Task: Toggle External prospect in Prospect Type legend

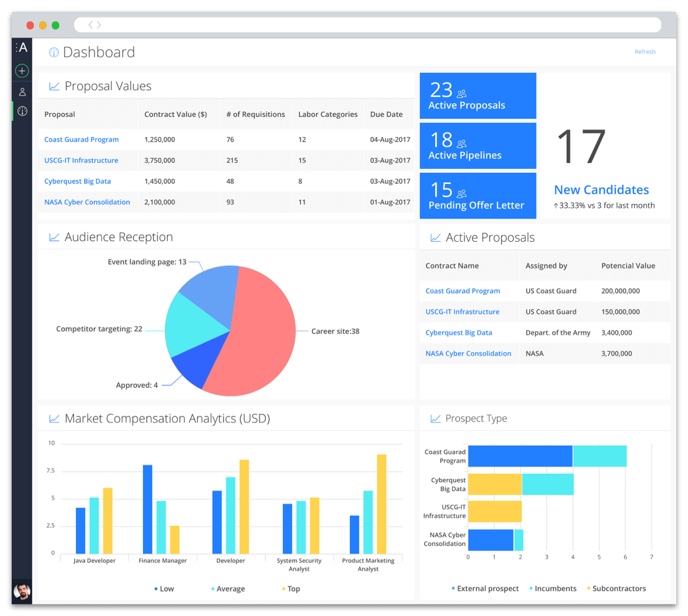Action: tap(485, 588)
